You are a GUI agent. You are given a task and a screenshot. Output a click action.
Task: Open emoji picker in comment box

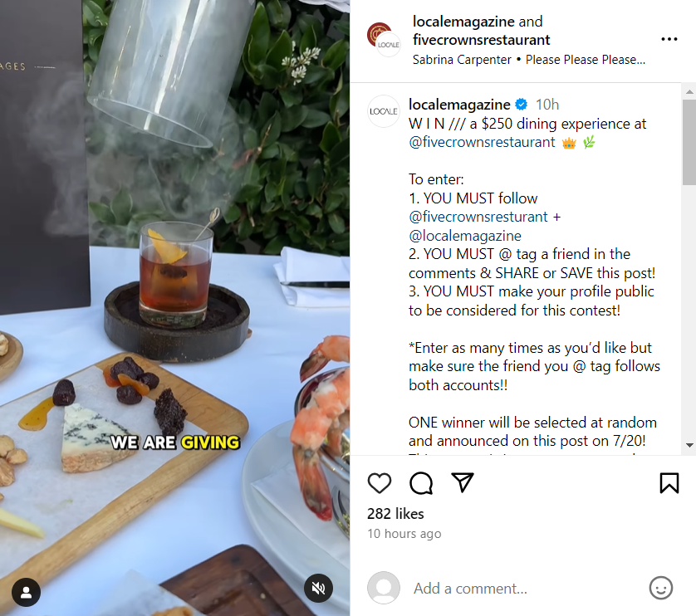pyautogui.click(x=660, y=588)
